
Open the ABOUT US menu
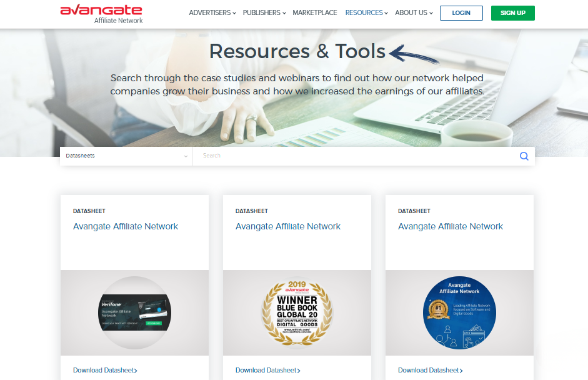(x=411, y=12)
